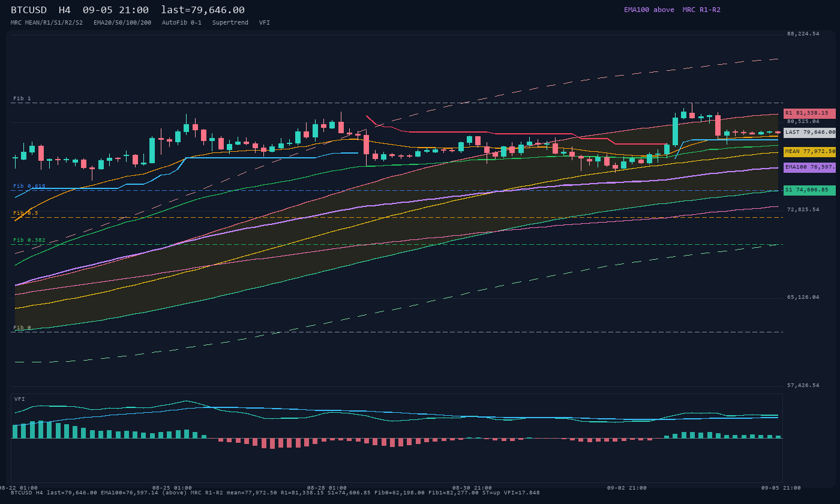
Task: Click the 65,126.04 price axis label
Action: (x=803, y=297)
